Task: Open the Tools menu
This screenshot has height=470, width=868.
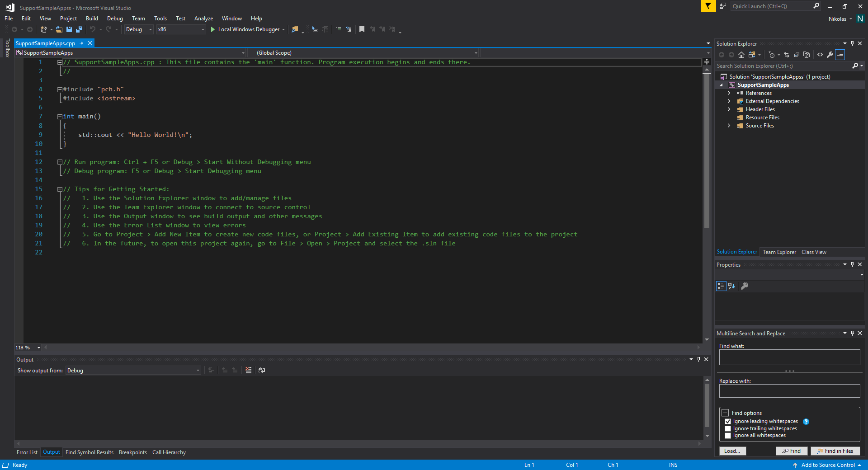Action: point(160,19)
